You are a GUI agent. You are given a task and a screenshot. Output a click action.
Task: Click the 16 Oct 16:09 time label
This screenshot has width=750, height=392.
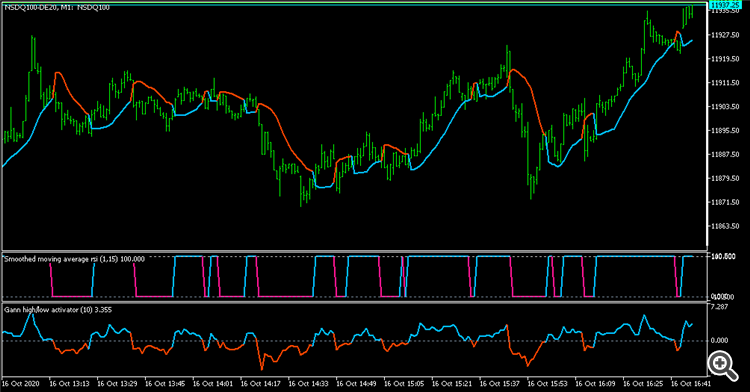coord(596,383)
